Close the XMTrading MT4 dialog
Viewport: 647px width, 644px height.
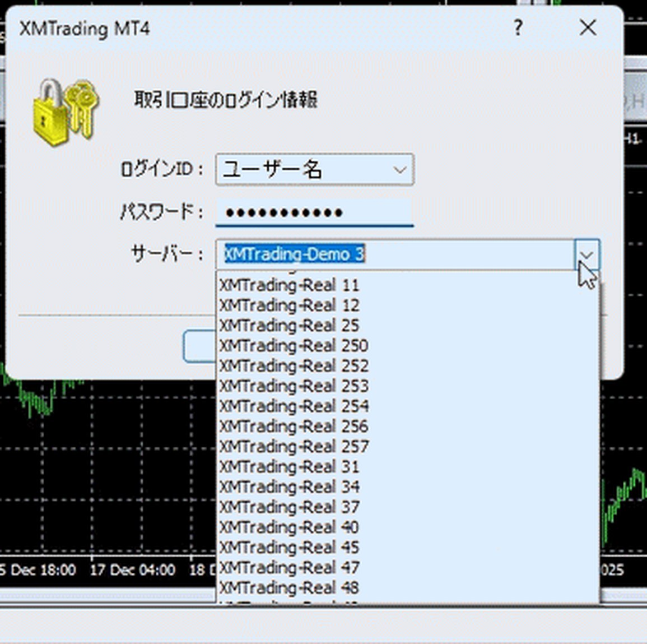(x=588, y=28)
